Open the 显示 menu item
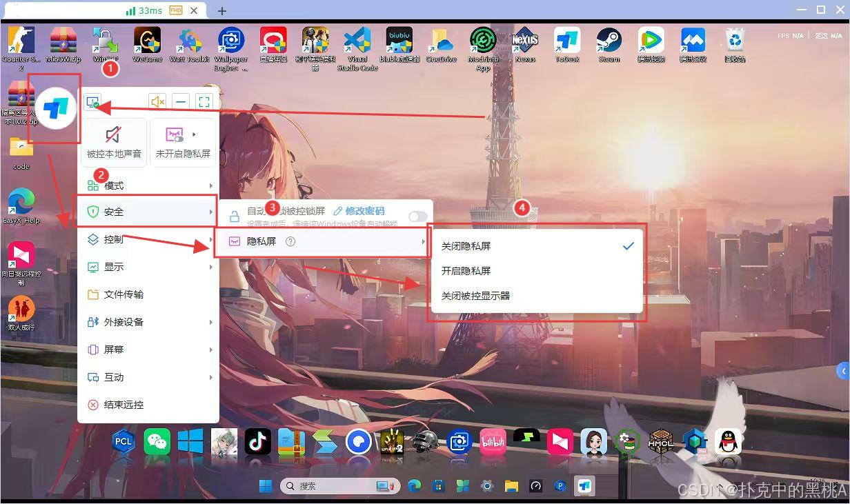This screenshot has width=850, height=504. click(148, 267)
